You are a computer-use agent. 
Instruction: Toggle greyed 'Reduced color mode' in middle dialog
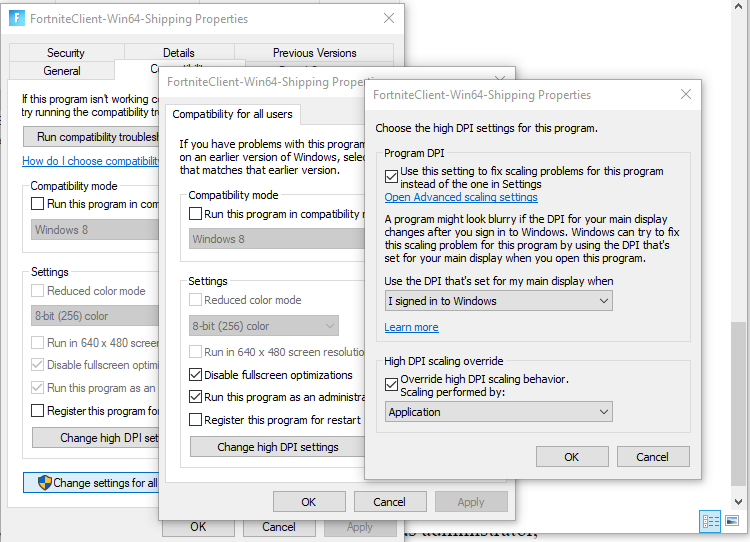pyautogui.click(x=195, y=299)
